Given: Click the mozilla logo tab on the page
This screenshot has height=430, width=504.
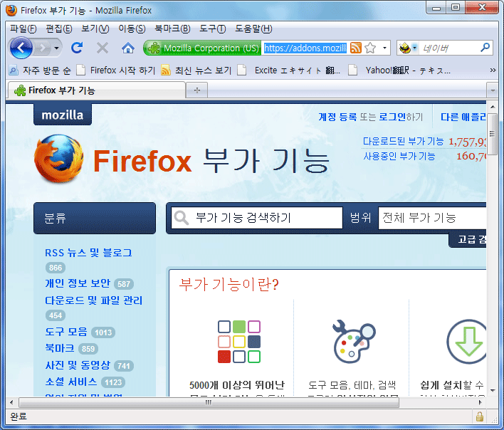Looking at the screenshot, I should point(63,115).
